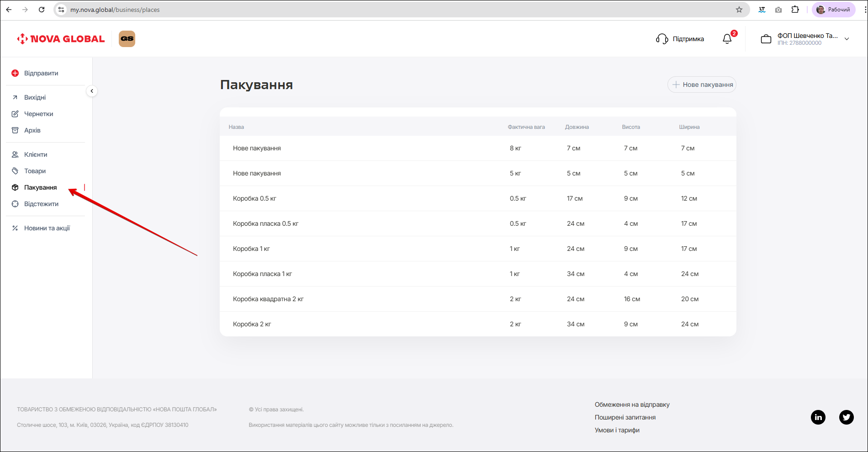
Task: Click the Архів box icon
Action: [x=15, y=130]
